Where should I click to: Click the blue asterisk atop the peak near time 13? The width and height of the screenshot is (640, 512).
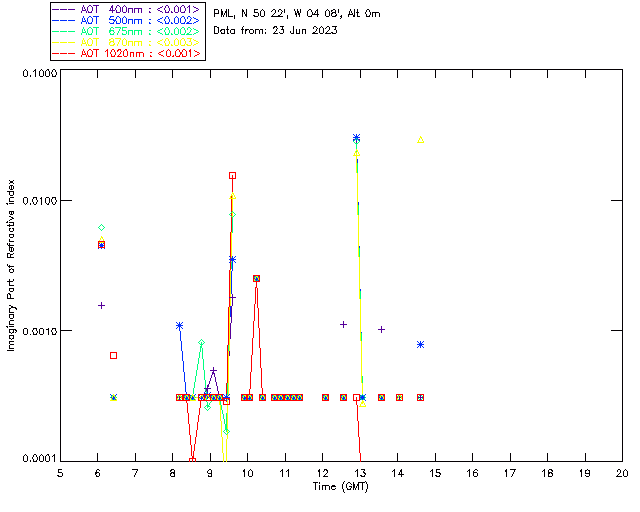point(356,138)
